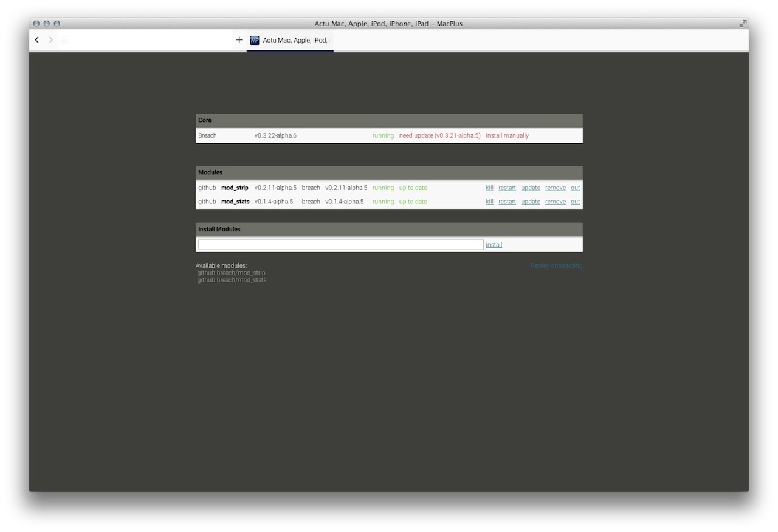This screenshot has height=532, width=778.
Task: Remove the mod_stats module
Action: [x=556, y=202]
